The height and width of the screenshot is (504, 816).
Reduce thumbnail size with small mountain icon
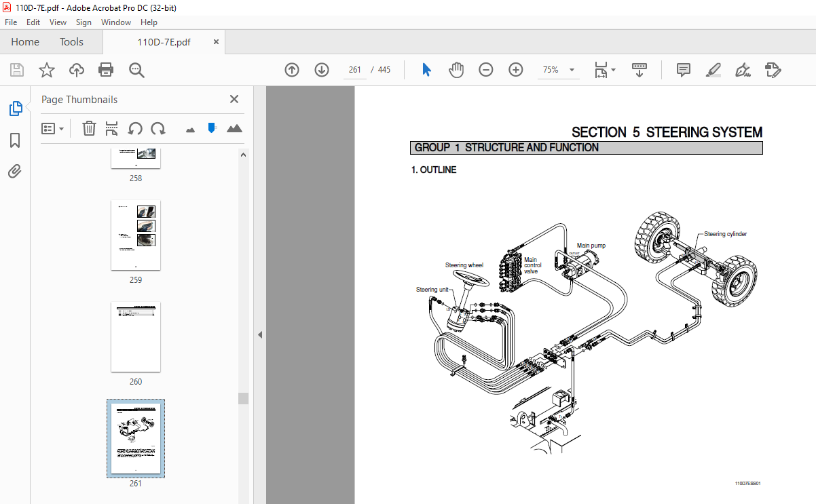coord(190,129)
